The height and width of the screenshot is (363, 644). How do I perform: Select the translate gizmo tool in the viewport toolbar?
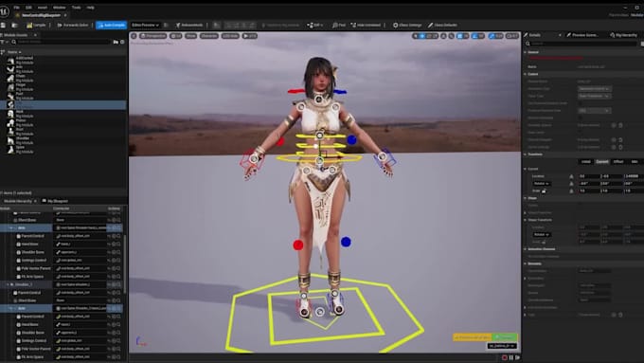pos(422,36)
